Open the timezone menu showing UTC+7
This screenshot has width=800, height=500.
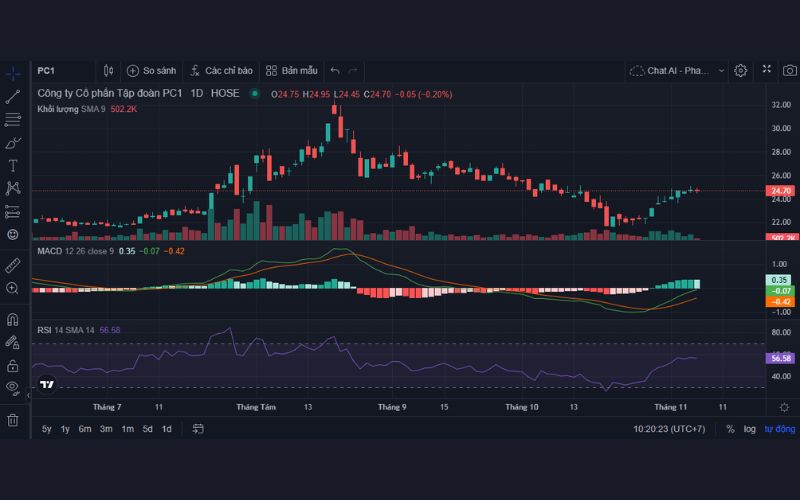668,429
